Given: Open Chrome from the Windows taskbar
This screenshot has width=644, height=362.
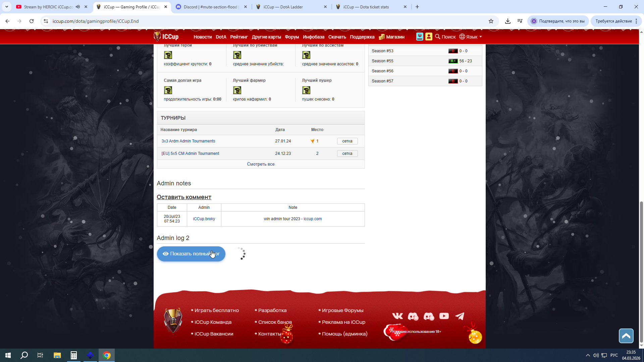Looking at the screenshot, I should pyautogui.click(x=107, y=355).
